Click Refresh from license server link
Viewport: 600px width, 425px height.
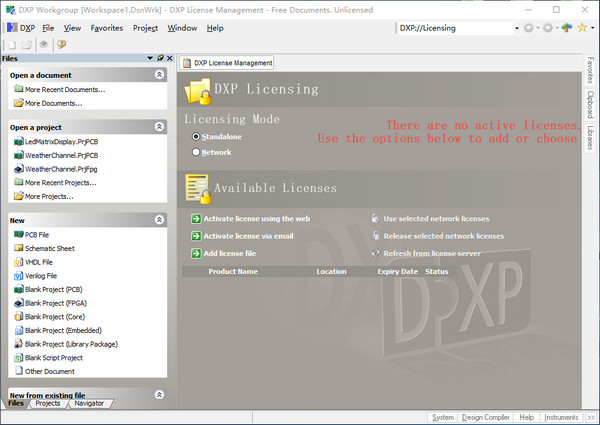(x=432, y=253)
